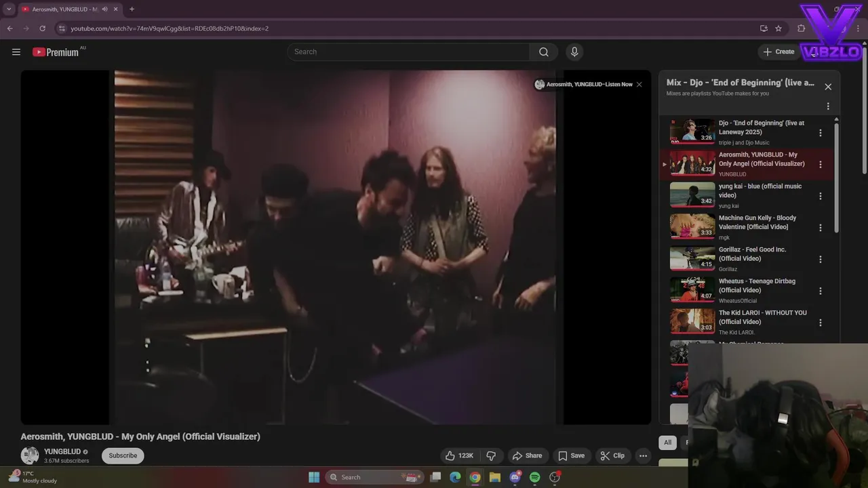Click the YouTube search input field
Image resolution: width=868 pixels, height=488 pixels.
(x=408, y=52)
